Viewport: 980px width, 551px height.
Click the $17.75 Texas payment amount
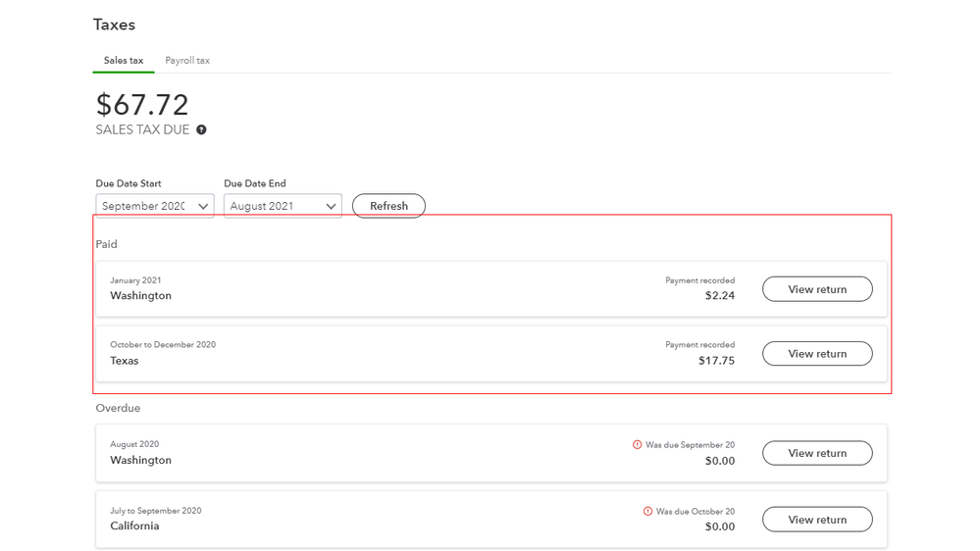pyautogui.click(x=716, y=361)
